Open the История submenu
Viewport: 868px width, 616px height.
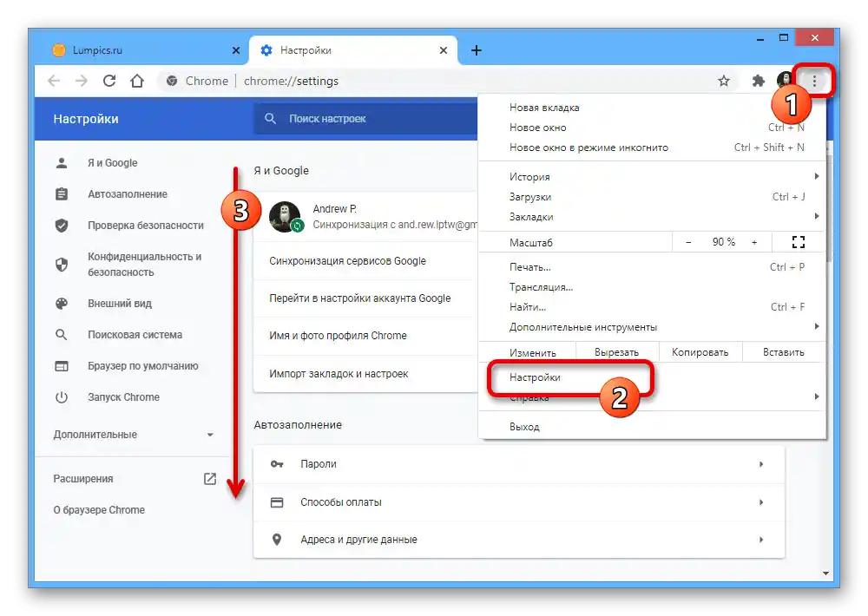coord(653,177)
